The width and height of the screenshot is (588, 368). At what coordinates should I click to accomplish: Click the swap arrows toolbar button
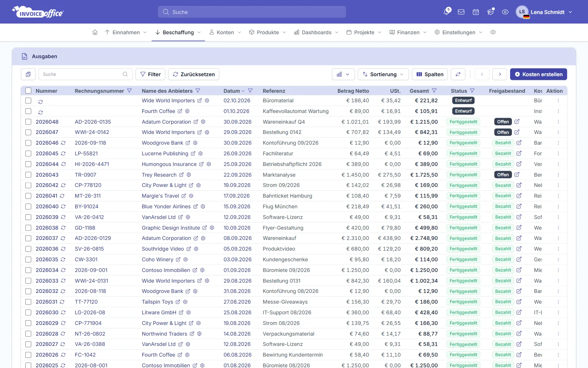click(x=458, y=74)
